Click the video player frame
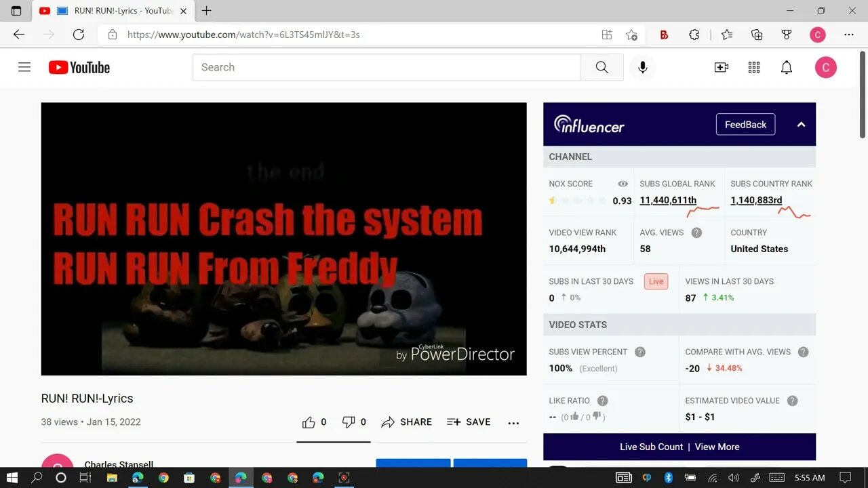The height and width of the screenshot is (488, 868). click(283, 239)
